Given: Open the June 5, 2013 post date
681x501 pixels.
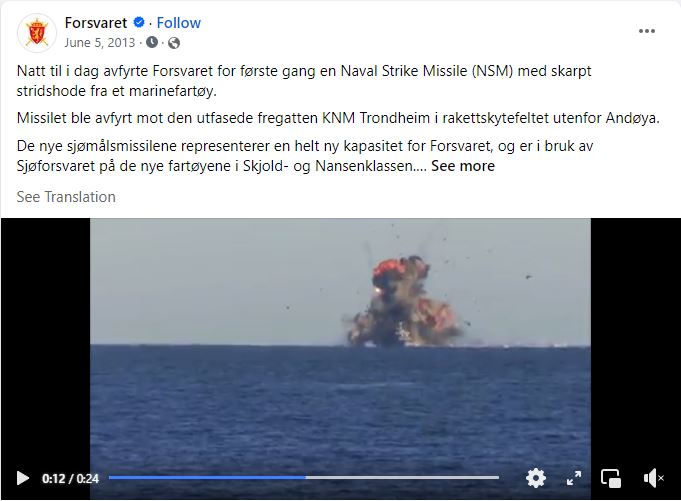Looking at the screenshot, I should point(100,43).
